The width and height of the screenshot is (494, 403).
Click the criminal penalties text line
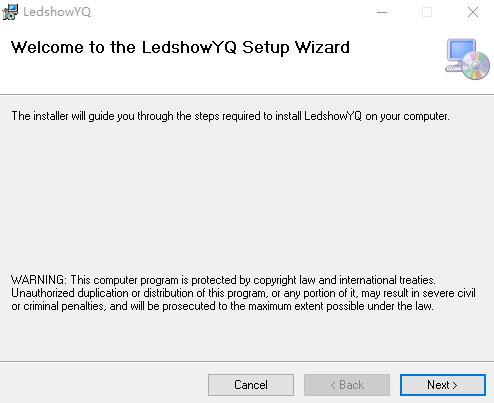[x=222, y=306]
